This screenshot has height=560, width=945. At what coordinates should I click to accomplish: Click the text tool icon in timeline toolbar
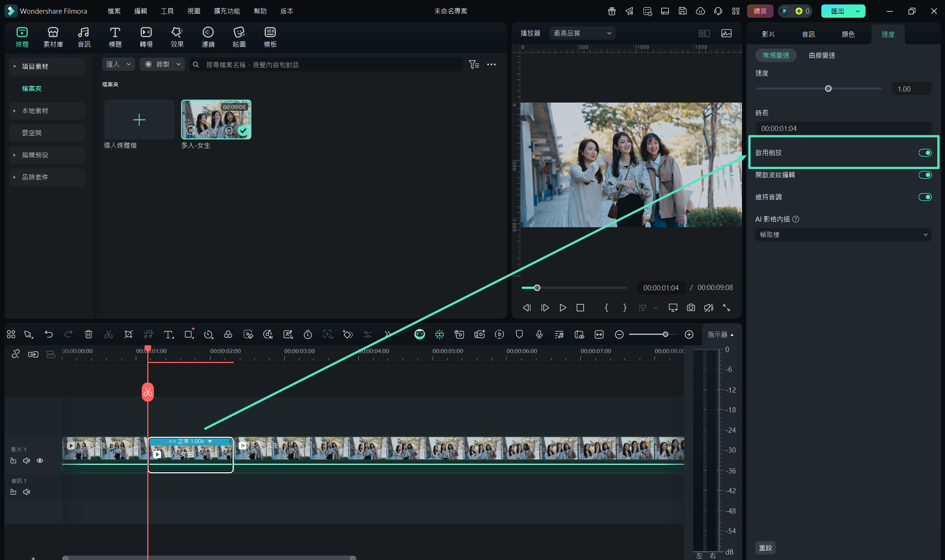[168, 334]
